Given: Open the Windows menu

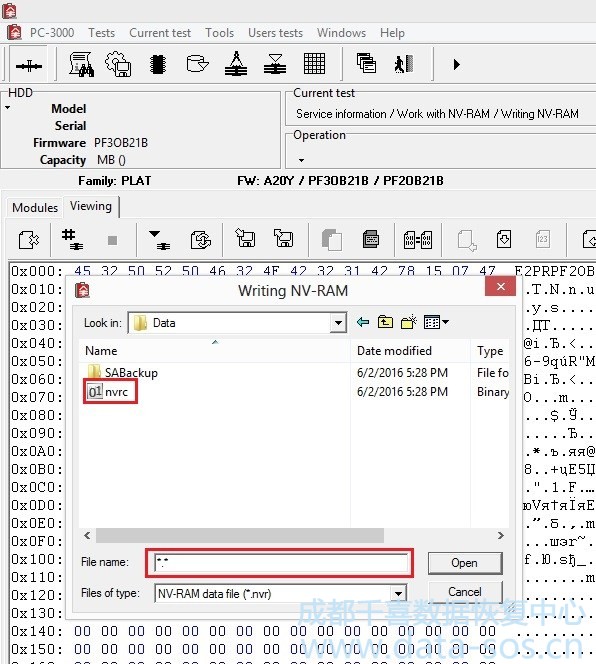Looking at the screenshot, I should [341, 33].
